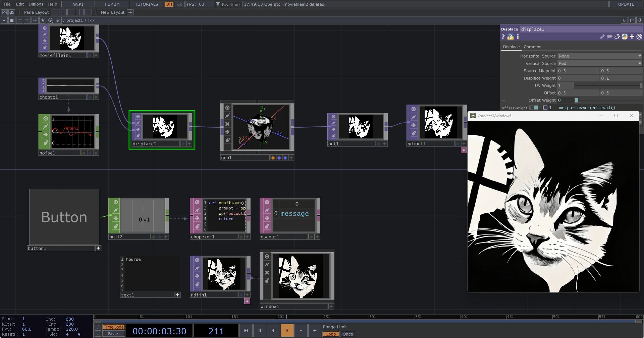Click the question mark help icon for displace1

click(503, 37)
